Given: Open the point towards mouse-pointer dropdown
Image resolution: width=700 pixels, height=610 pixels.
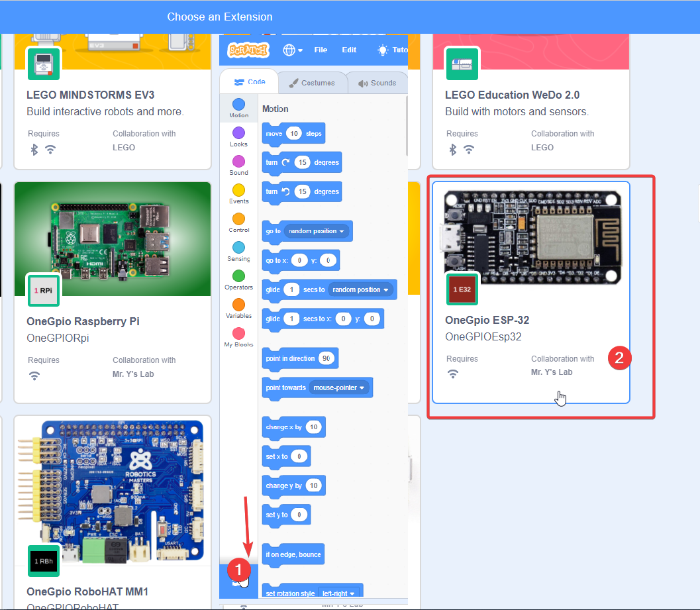Looking at the screenshot, I should click(x=339, y=387).
